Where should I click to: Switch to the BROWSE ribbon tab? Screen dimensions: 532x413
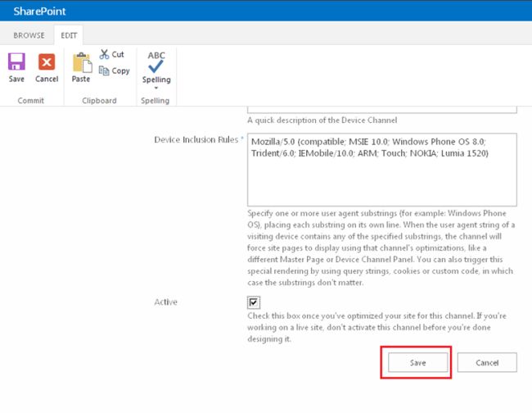[29, 35]
